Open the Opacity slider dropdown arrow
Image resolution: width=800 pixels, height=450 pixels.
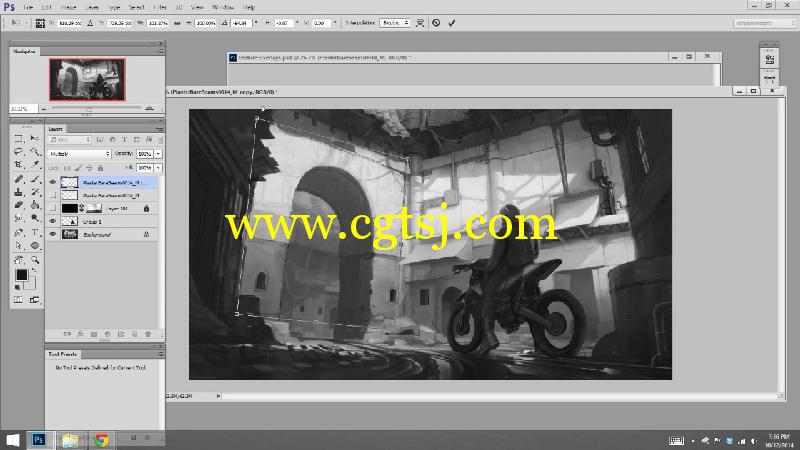point(159,154)
